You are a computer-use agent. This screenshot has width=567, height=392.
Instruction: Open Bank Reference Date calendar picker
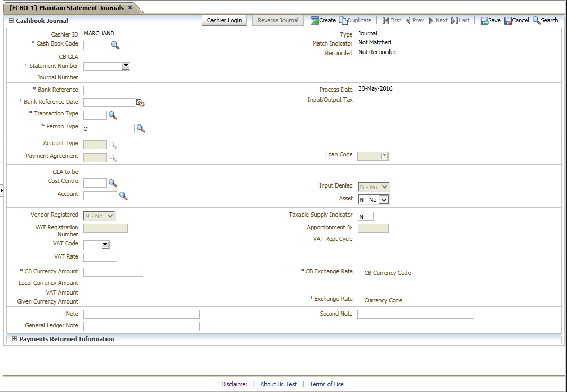[140, 103]
